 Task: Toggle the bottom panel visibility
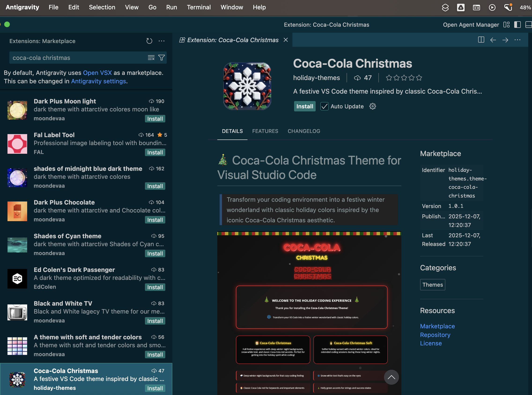click(528, 25)
